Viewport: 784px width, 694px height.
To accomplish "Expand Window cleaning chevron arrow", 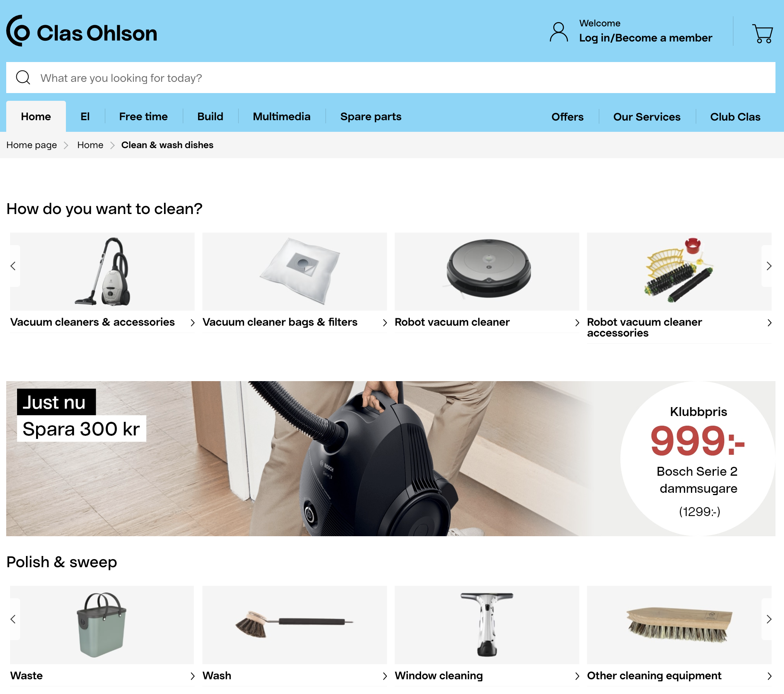I will point(577,676).
